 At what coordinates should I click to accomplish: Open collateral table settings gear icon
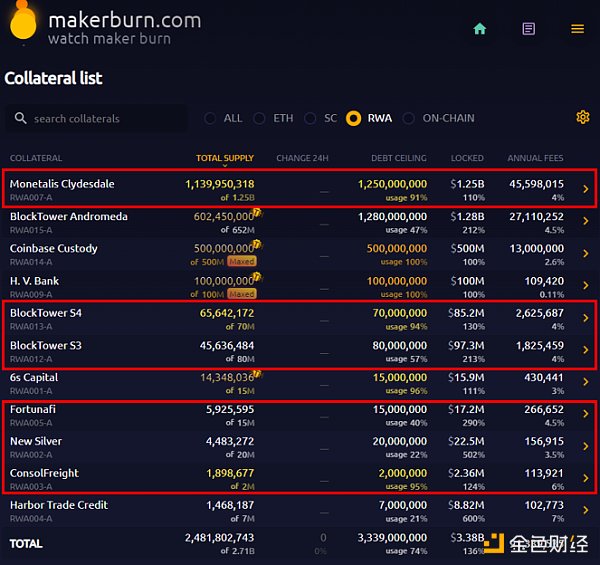tap(582, 117)
